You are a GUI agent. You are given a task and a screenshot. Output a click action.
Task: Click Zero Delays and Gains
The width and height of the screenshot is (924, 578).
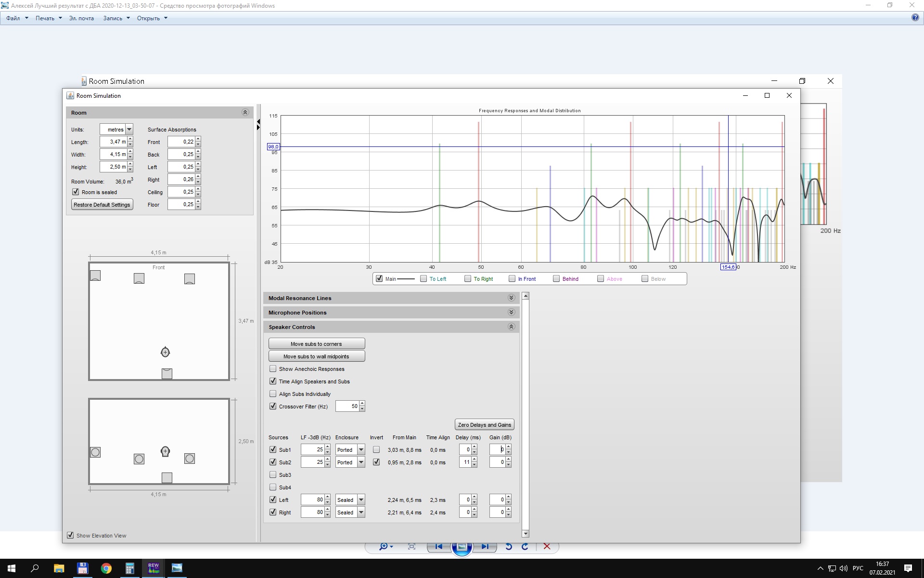click(484, 424)
